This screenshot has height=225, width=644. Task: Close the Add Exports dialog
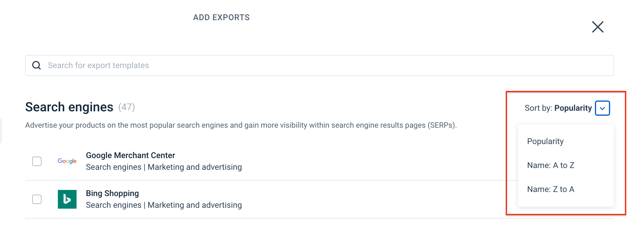598,27
